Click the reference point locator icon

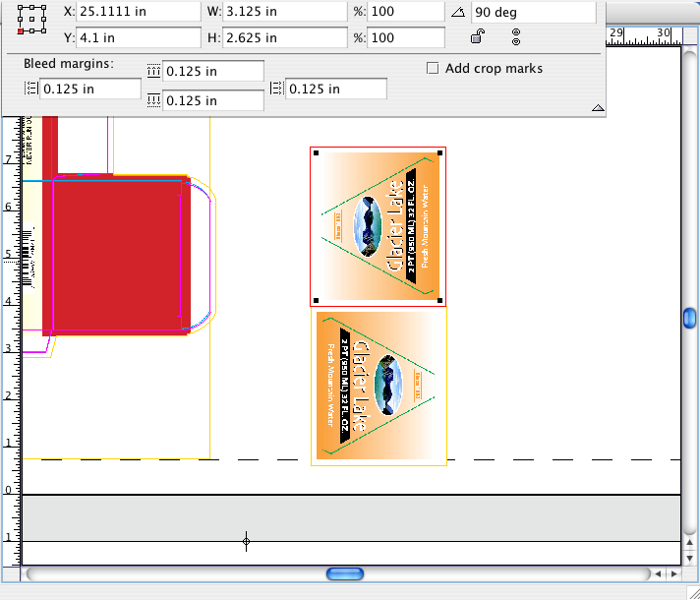tap(31, 20)
